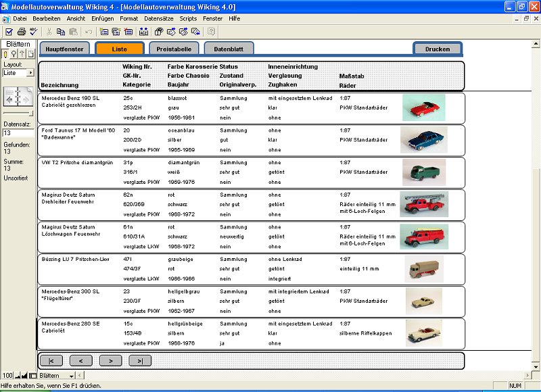
Task: Toggle the status area panel icon
Action: [32, 376]
